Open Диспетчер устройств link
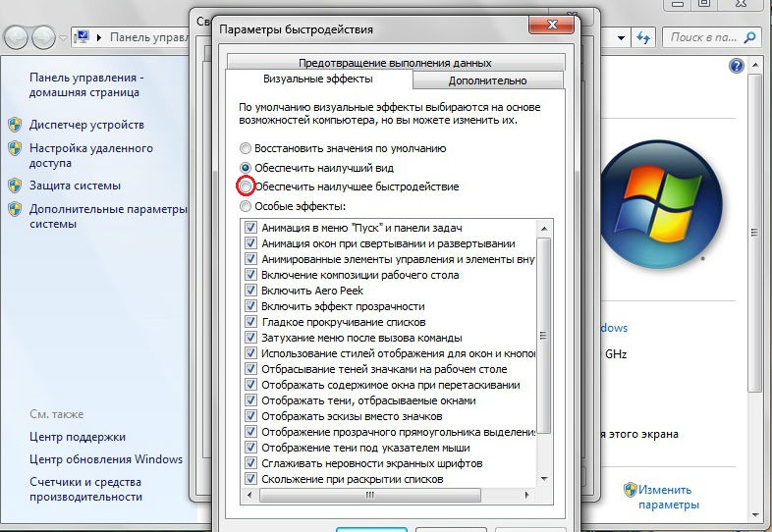The height and width of the screenshot is (532, 772). click(86, 125)
